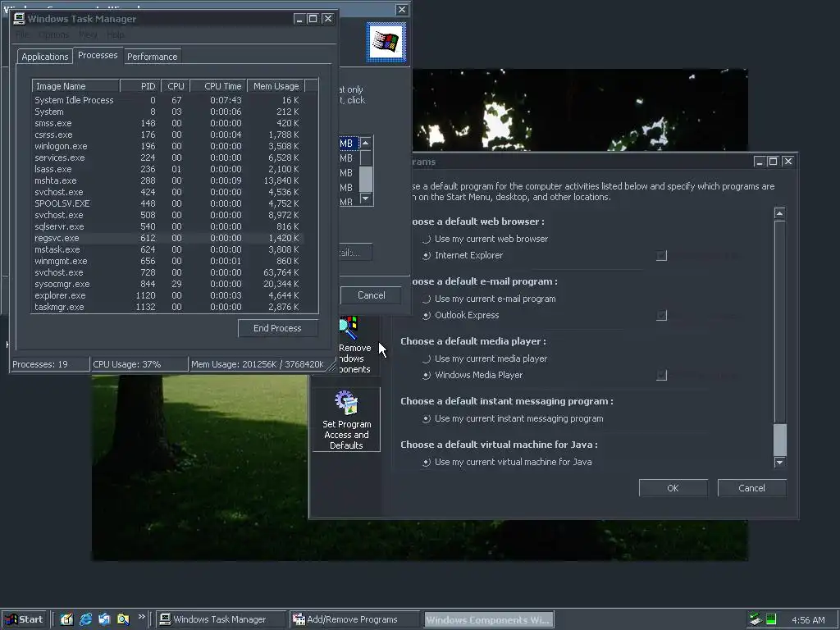Click the components list scrollbar thumb
The width and height of the screenshot is (840, 630).
pyautogui.click(x=365, y=179)
